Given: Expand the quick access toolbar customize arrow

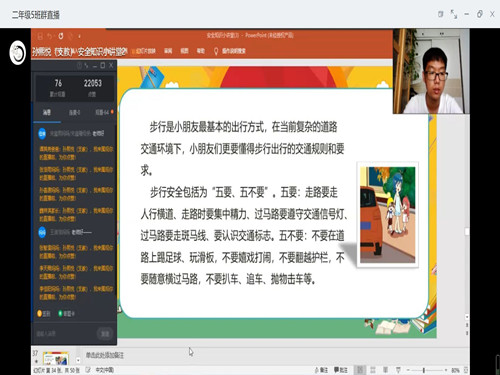Looking at the screenshot, I should 79,36.
